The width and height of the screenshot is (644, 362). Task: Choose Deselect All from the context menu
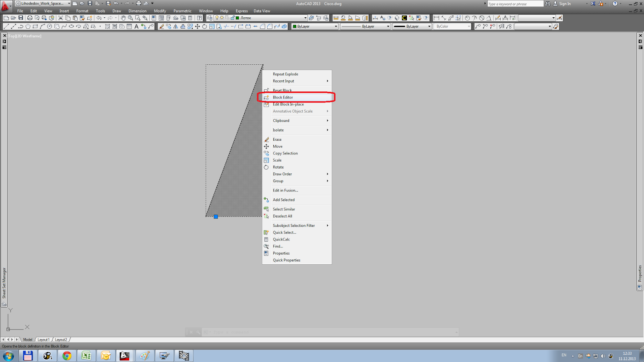(297, 216)
